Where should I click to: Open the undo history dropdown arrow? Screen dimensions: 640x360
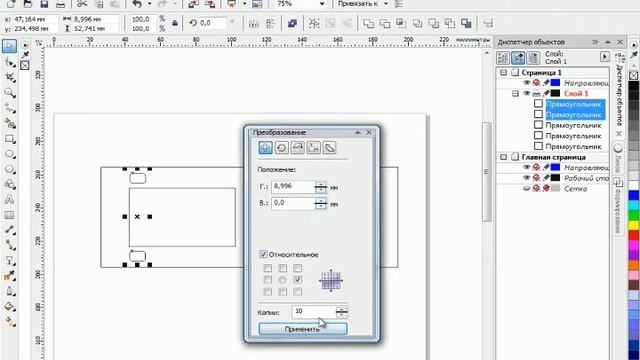point(149,4)
